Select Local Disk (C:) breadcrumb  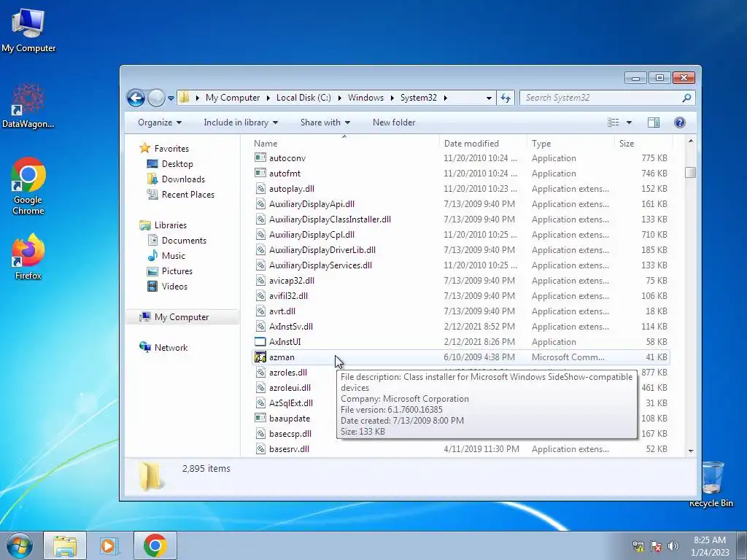click(x=303, y=98)
